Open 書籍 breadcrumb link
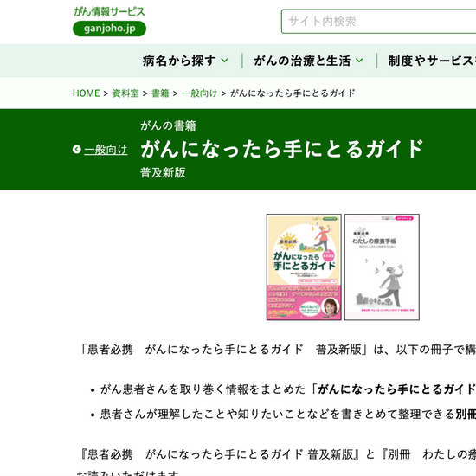The image size is (476, 476). (x=160, y=93)
